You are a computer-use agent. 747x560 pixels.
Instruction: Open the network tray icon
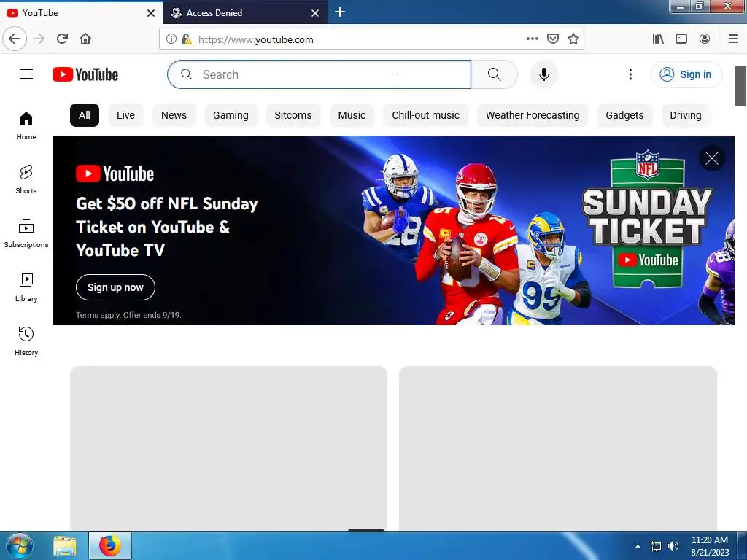click(656, 546)
